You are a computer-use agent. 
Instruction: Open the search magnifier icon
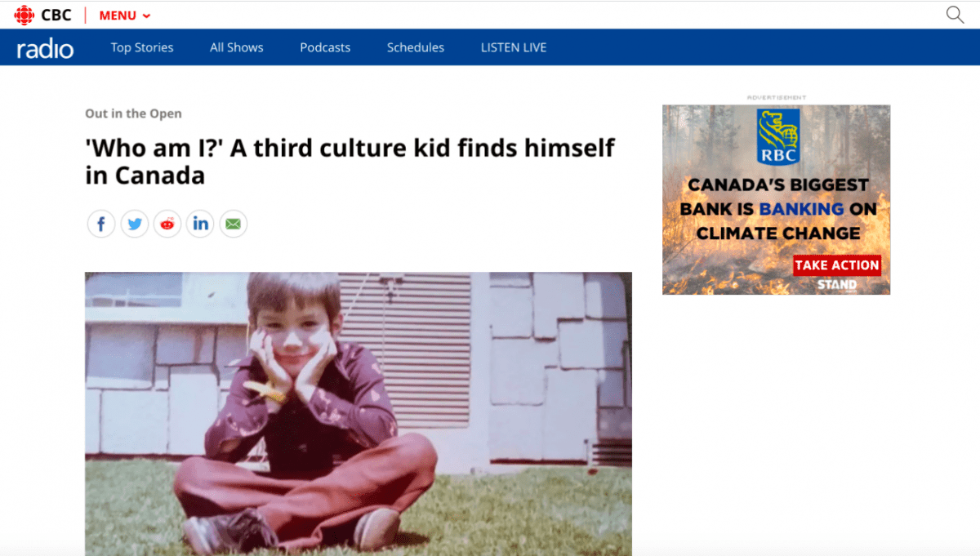pyautogui.click(x=955, y=15)
